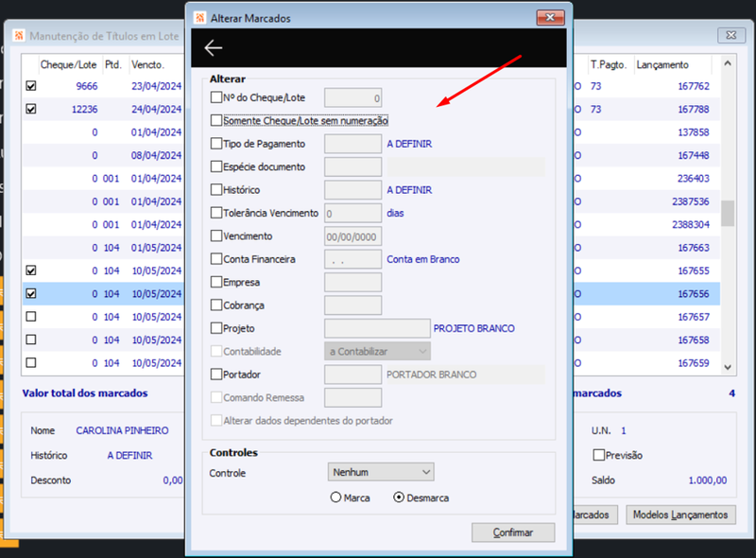Enable the Espécie documento checkbox
The image size is (756, 558).
point(216,166)
